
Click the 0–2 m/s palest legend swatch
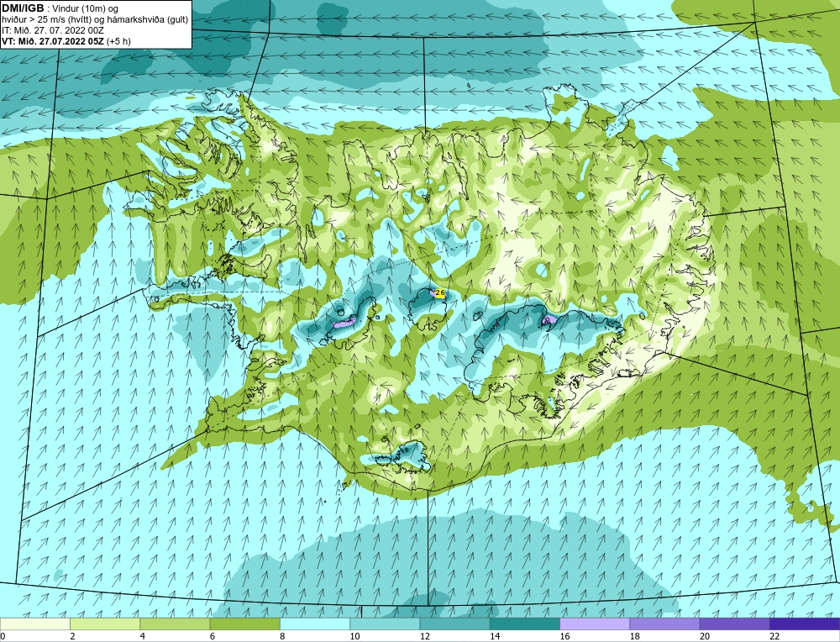tap(35, 624)
